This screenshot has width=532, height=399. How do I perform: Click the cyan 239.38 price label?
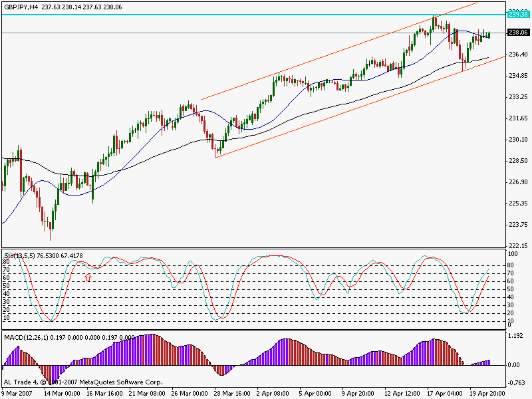point(519,14)
